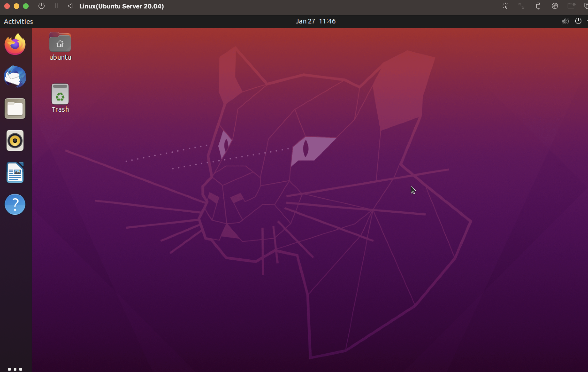Launch Thunderbird mail from the dock

pos(15,77)
